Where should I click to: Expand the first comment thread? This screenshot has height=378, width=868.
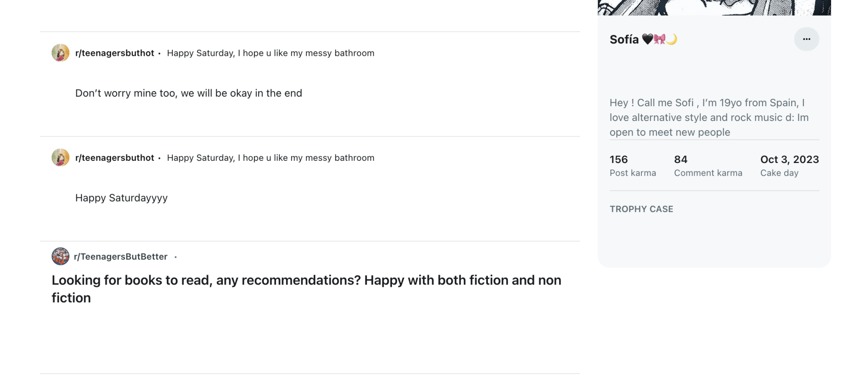click(x=189, y=93)
